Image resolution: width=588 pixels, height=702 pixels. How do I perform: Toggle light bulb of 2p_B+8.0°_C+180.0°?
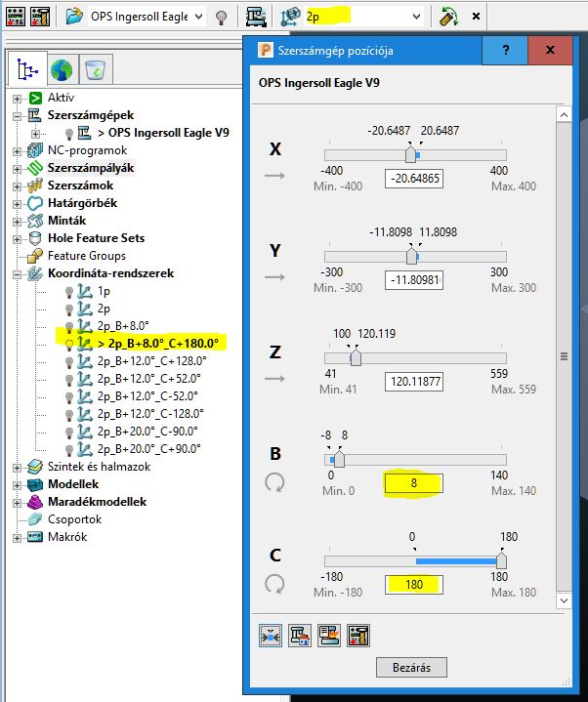pos(69,345)
